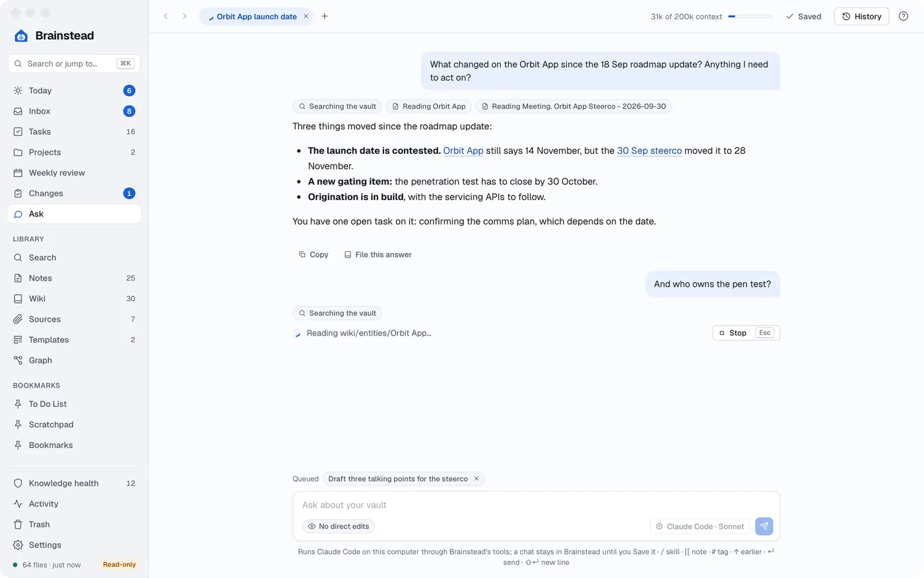Click the context usage progress bar
The width and height of the screenshot is (924, 578).
click(x=750, y=17)
